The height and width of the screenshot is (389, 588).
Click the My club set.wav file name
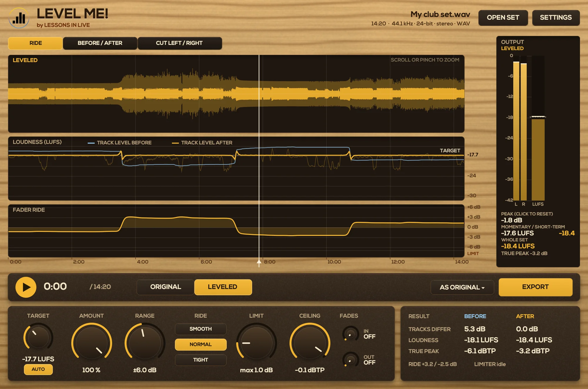[440, 14]
